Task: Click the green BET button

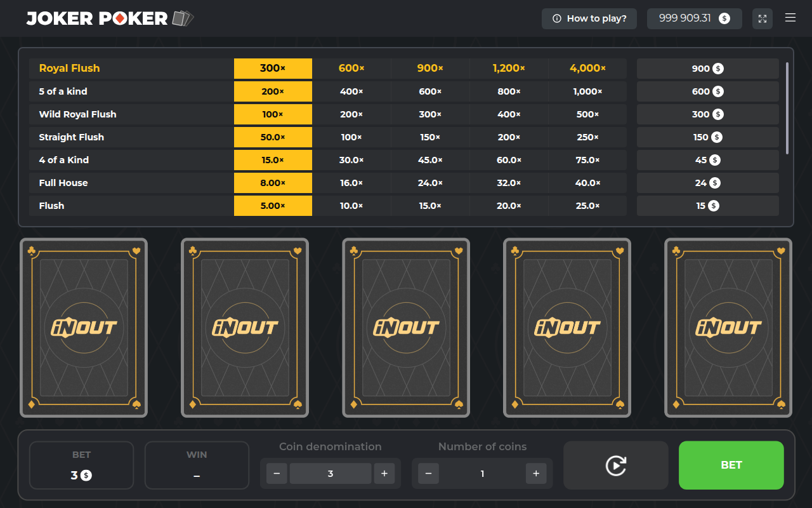Action: (x=731, y=465)
